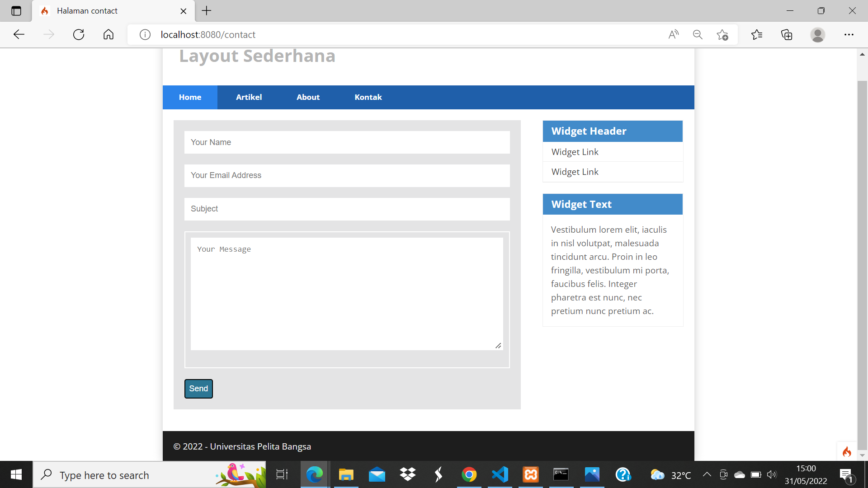Click inside the Your Message textarea

[x=347, y=294]
